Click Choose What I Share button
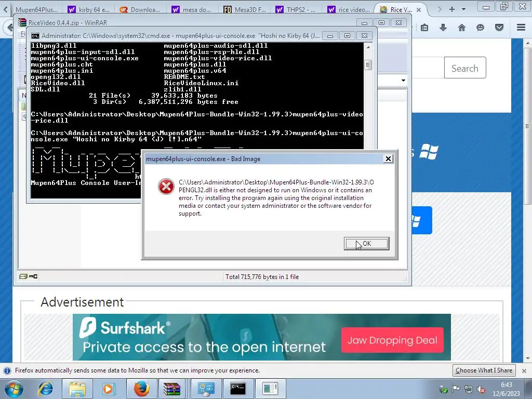532x399 pixels. click(x=484, y=370)
